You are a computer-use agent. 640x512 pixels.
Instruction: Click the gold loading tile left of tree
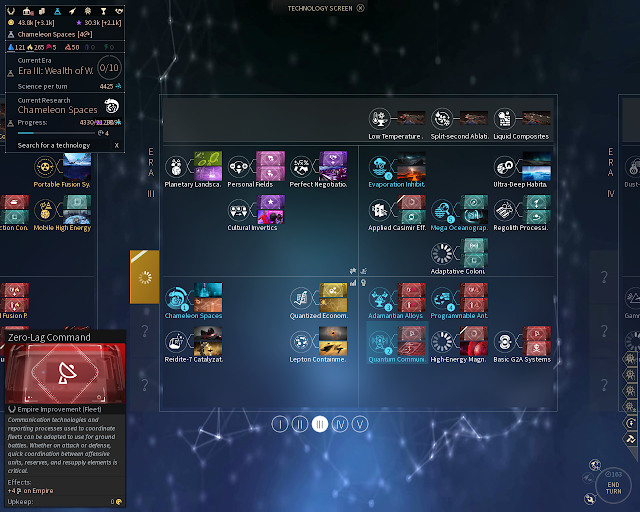pos(144,277)
